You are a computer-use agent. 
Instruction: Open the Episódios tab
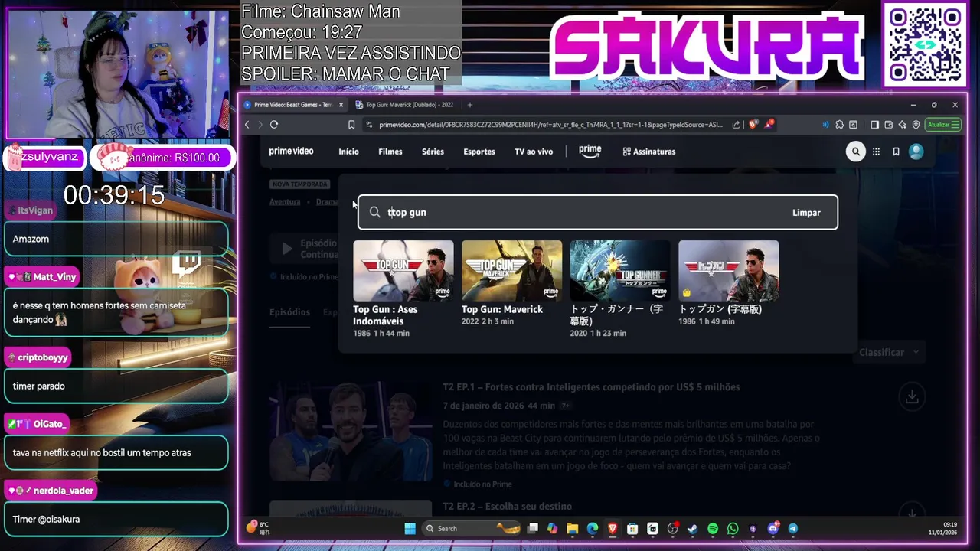(x=289, y=312)
